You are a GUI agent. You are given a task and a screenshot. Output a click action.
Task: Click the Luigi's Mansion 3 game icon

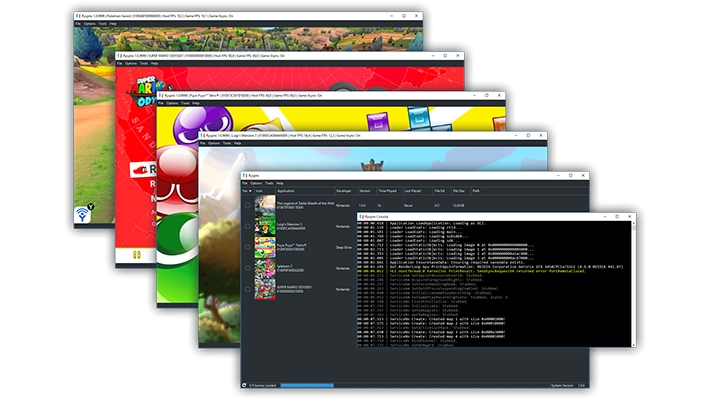coord(265,226)
